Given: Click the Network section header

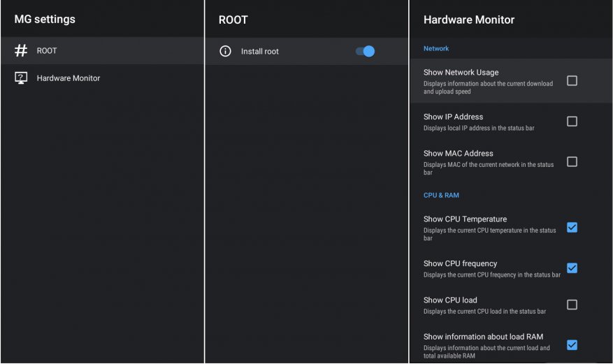Looking at the screenshot, I should point(436,49).
